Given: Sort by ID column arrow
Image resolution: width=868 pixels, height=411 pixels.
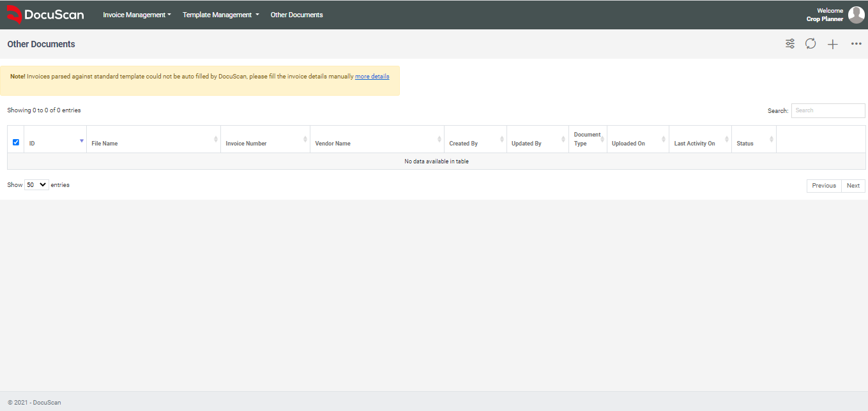Looking at the screenshot, I should 81,140.
